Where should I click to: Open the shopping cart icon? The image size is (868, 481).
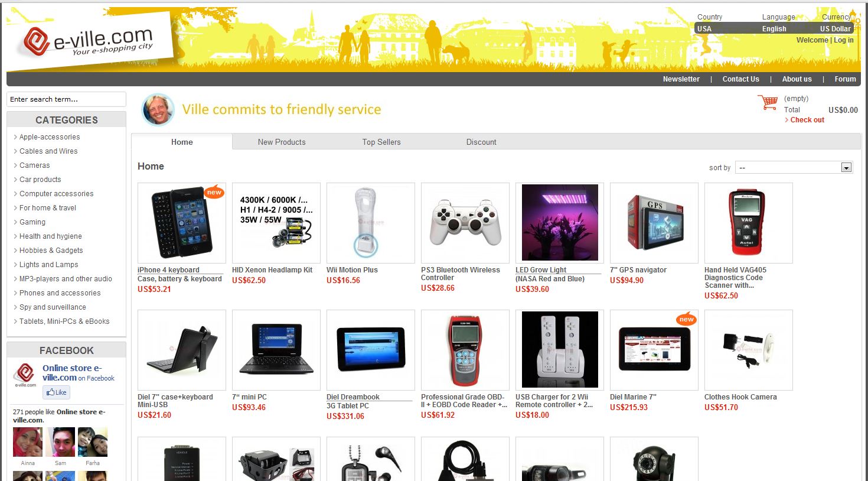coord(768,103)
